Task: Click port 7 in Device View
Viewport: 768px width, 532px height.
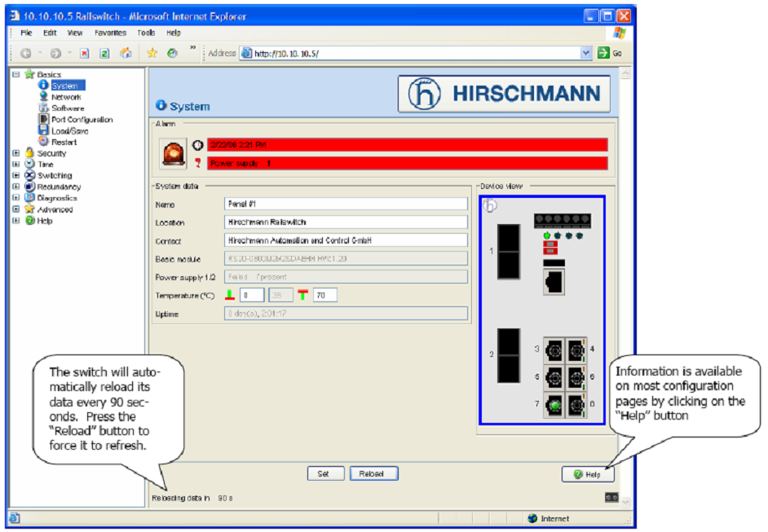Action: tap(553, 405)
